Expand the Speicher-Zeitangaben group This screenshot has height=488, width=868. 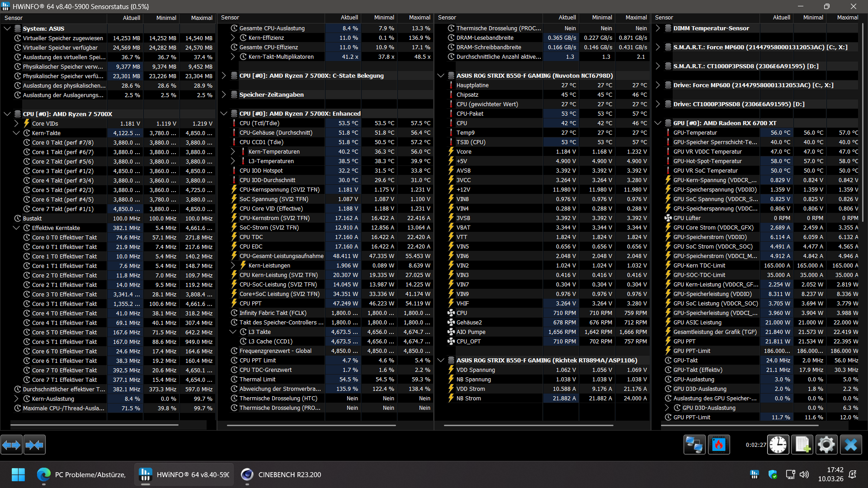[x=224, y=94]
